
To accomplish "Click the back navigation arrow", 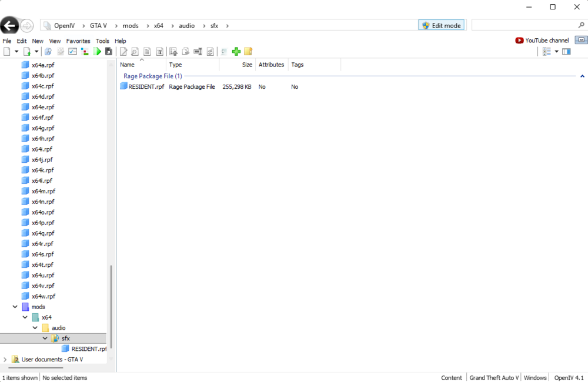I will (9, 25).
